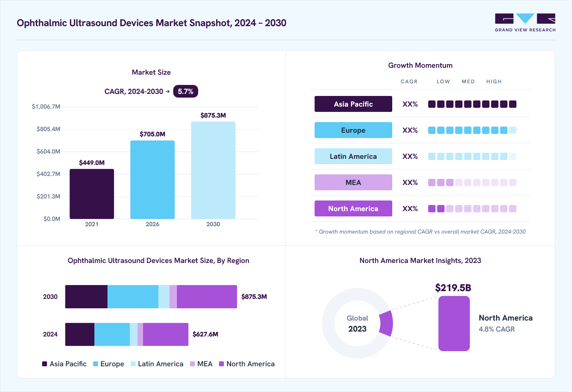This screenshot has width=572, height=392.
Task: Click the 4.8% CAGR text
Action: pyautogui.click(x=497, y=329)
